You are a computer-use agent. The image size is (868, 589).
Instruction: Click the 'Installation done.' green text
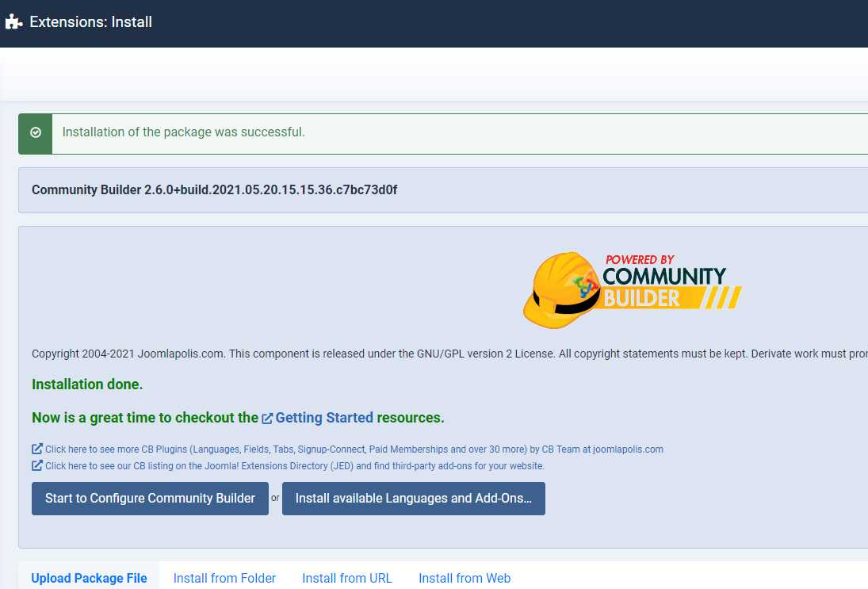click(x=87, y=384)
